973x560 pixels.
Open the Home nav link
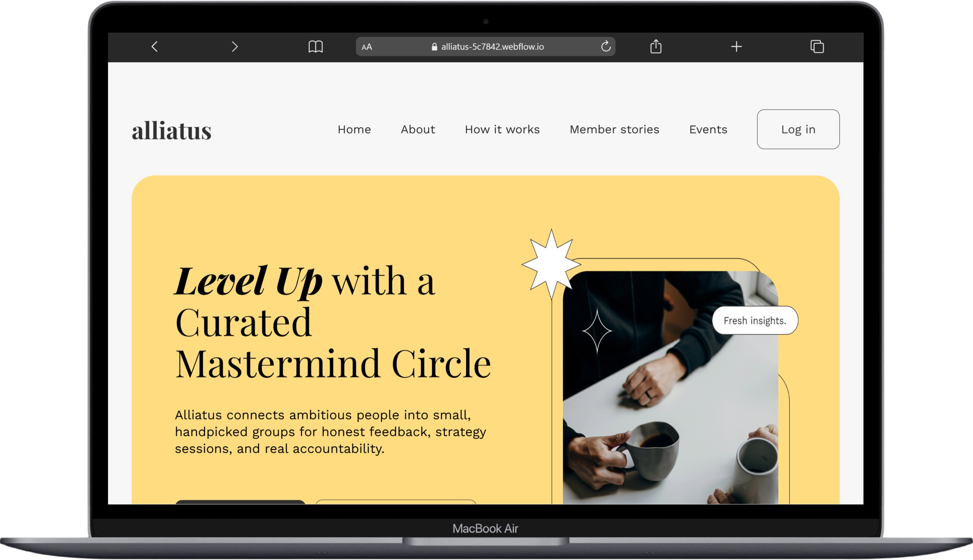(354, 129)
